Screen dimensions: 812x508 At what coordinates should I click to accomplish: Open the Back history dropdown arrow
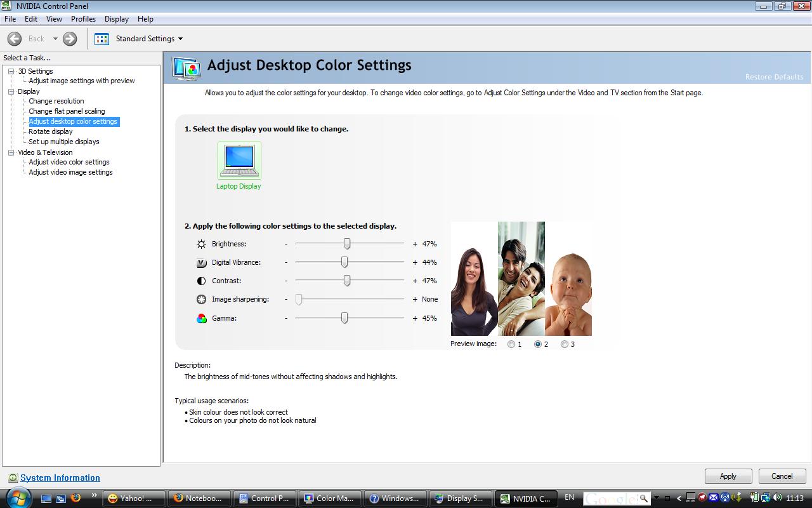pyautogui.click(x=55, y=39)
